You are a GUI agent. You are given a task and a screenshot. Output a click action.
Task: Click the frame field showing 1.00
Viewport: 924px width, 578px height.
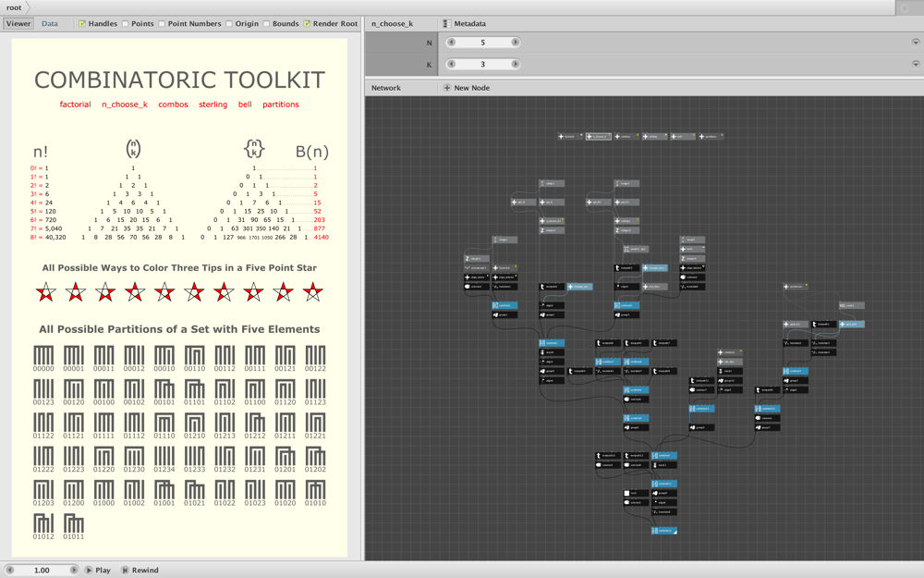tap(42, 570)
